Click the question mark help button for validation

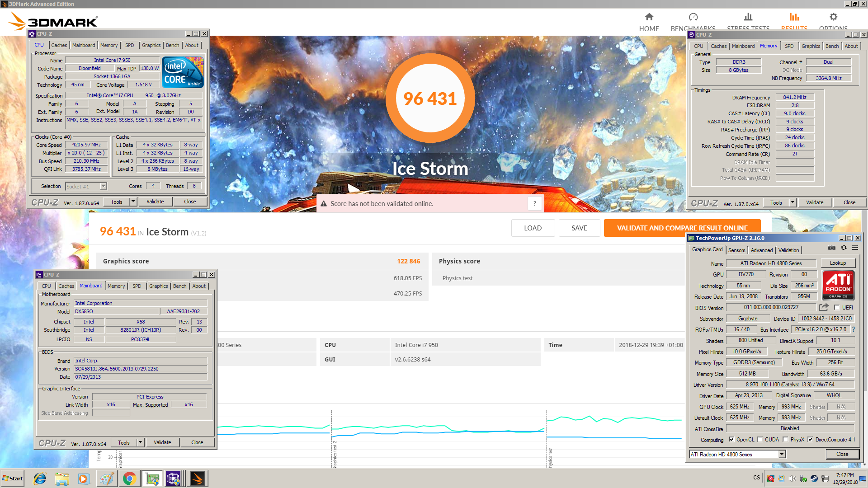pos(534,203)
